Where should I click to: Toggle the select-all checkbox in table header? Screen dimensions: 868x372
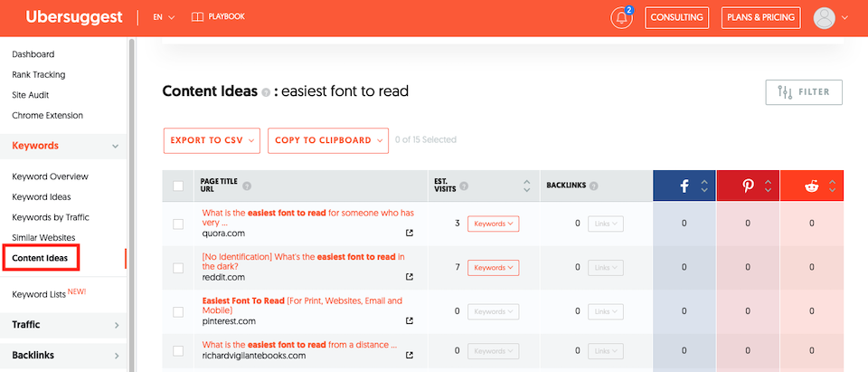coord(178,186)
